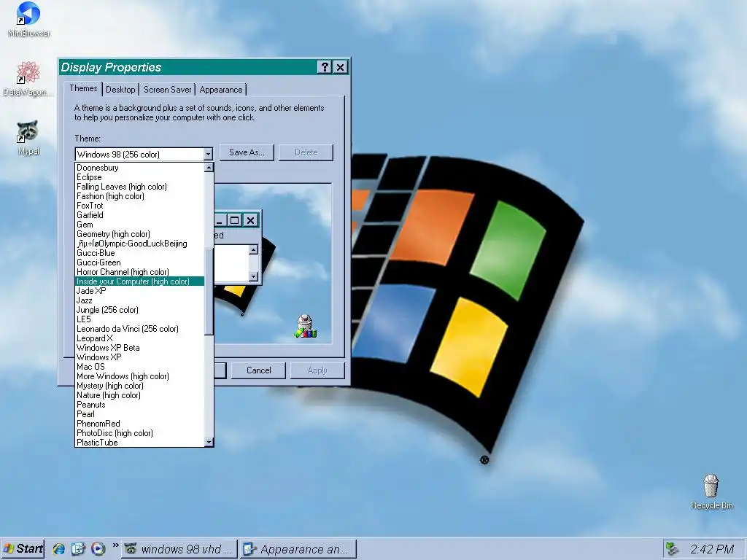Choose the Gucci-Green theme
747x560 pixels.
140,262
